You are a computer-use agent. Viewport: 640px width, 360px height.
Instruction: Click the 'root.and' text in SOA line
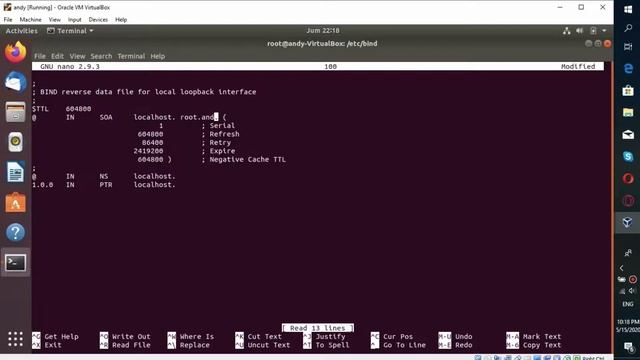(197, 117)
